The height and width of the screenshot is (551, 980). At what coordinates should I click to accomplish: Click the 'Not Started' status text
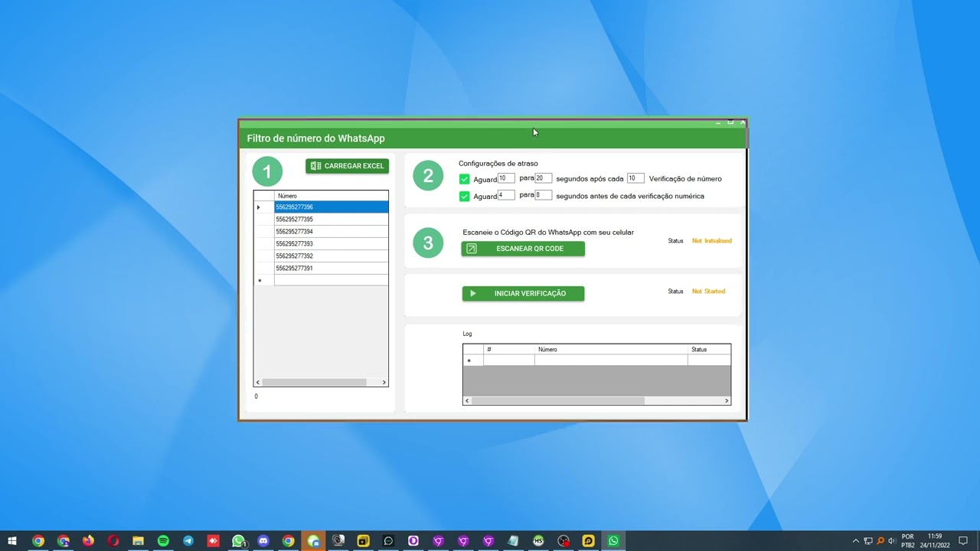pyautogui.click(x=708, y=292)
